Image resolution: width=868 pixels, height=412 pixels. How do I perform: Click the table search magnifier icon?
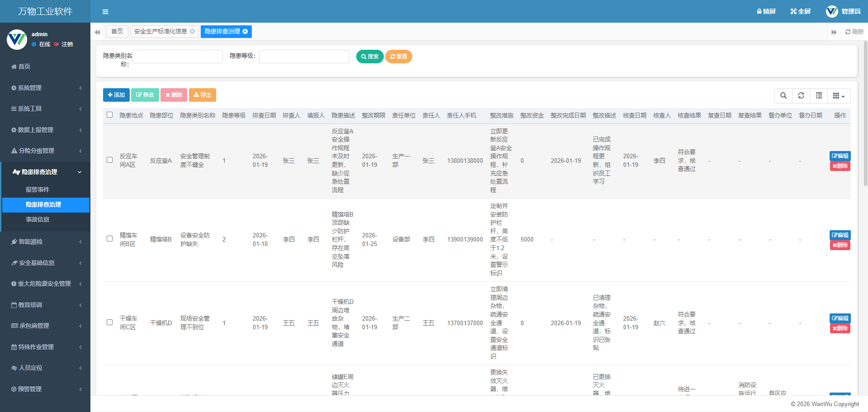(x=783, y=95)
